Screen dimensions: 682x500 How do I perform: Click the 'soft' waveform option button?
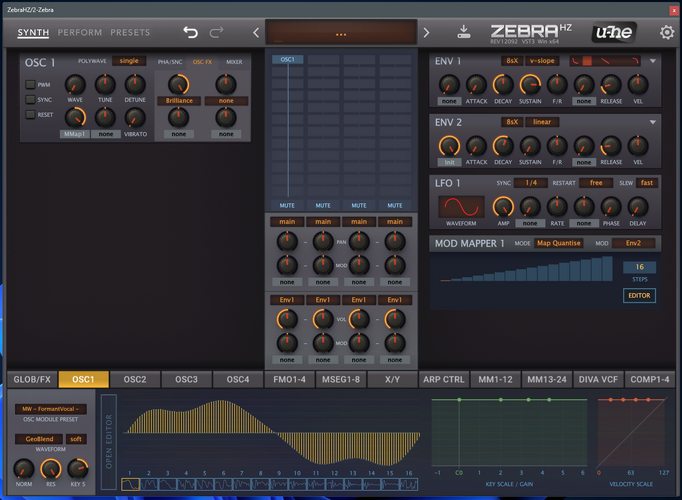(76, 439)
